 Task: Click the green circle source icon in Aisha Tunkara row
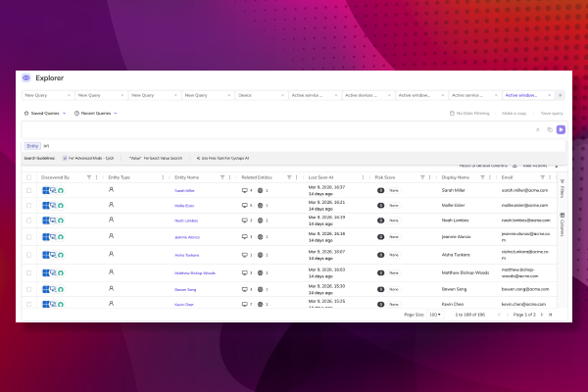pos(61,255)
